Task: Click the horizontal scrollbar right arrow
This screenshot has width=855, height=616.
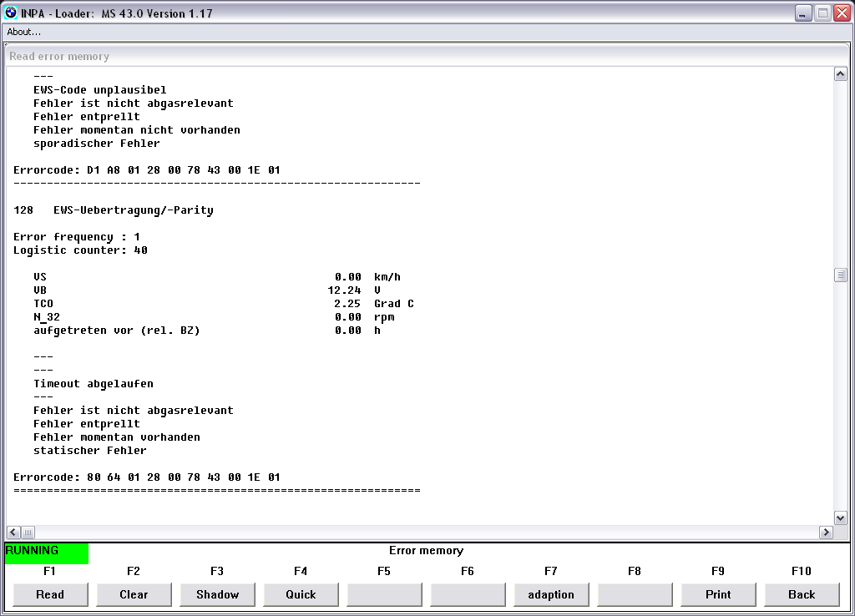Action: [827, 533]
